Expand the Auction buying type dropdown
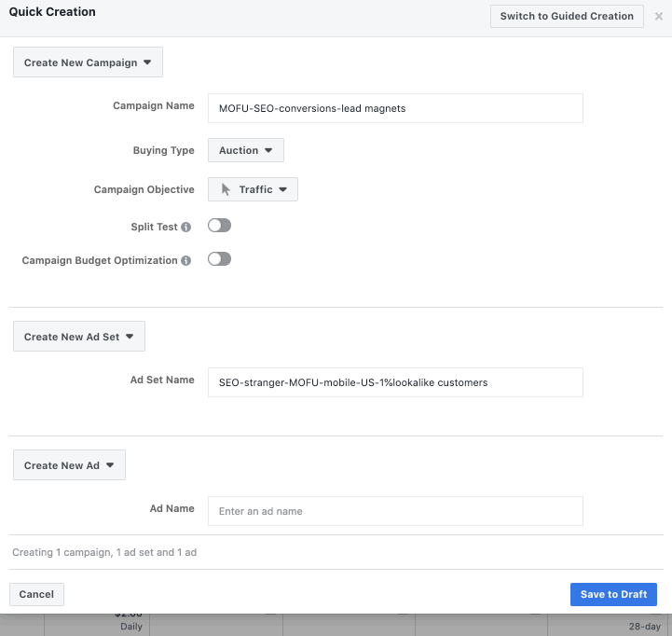The image size is (672, 636). pos(245,150)
